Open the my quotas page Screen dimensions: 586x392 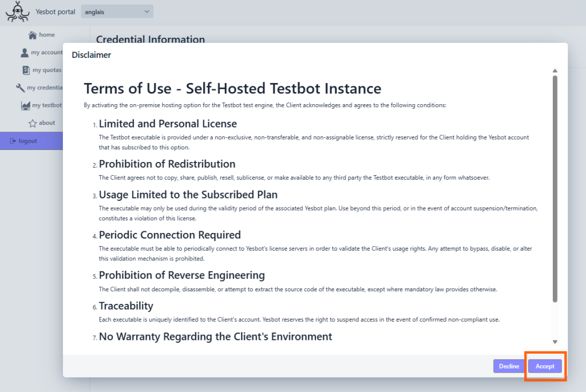tap(41, 70)
